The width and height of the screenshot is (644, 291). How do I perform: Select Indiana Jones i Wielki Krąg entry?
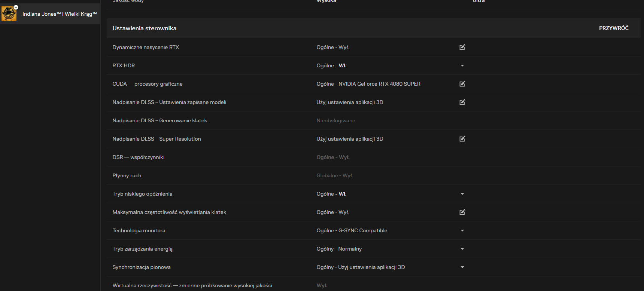click(59, 14)
